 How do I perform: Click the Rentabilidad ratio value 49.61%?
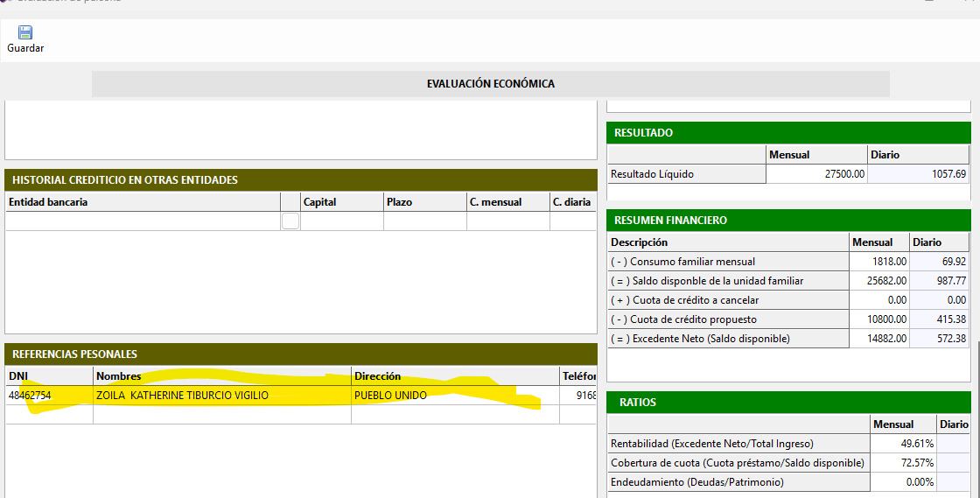(x=903, y=444)
